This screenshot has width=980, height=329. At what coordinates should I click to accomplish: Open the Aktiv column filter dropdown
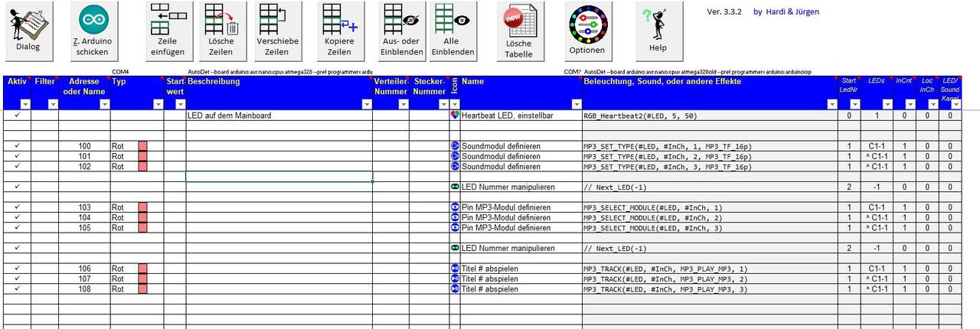(x=24, y=104)
